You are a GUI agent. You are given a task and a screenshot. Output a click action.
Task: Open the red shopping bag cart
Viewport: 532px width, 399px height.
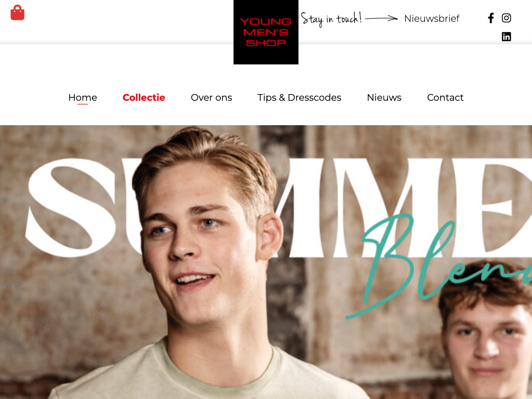[17, 13]
